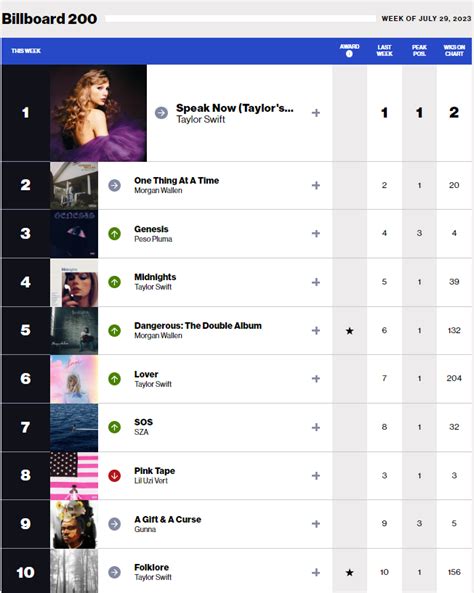Open the Speak Now album cover thumbnail
The width and height of the screenshot is (474, 593).
point(98,113)
